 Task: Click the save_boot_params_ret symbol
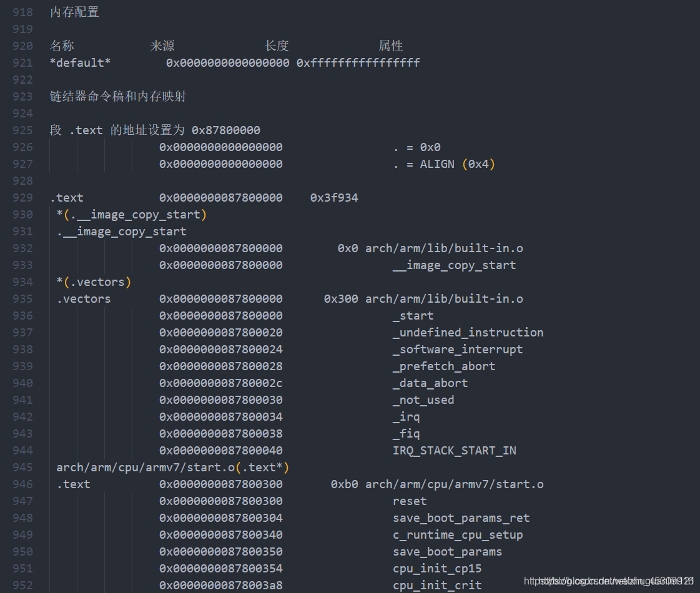[x=461, y=519]
